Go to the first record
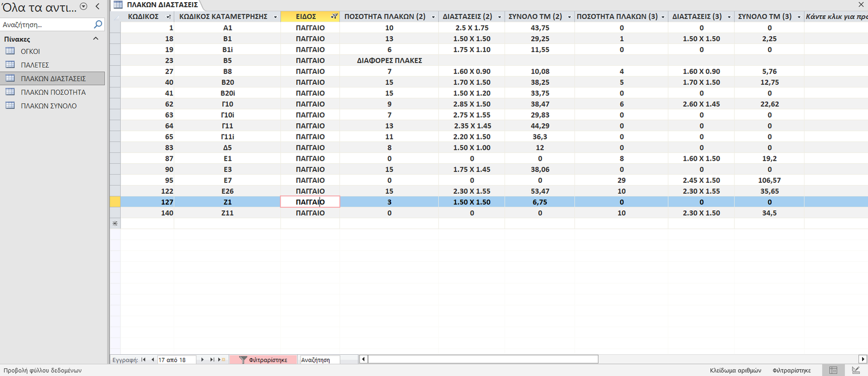The width and height of the screenshot is (868, 376). [x=144, y=360]
